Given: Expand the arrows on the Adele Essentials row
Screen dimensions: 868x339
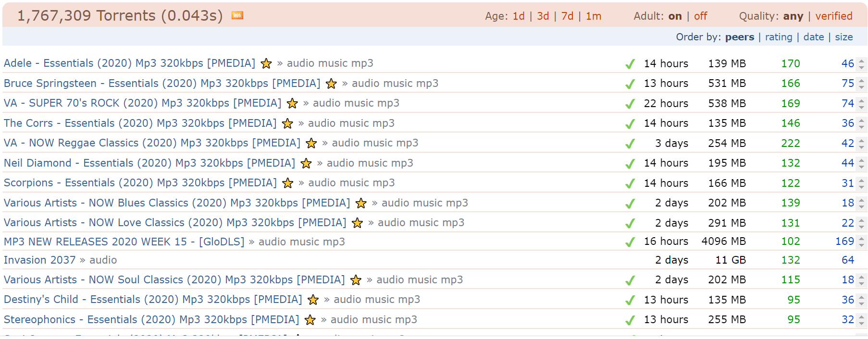Looking at the screenshot, I should click(862, 64).
